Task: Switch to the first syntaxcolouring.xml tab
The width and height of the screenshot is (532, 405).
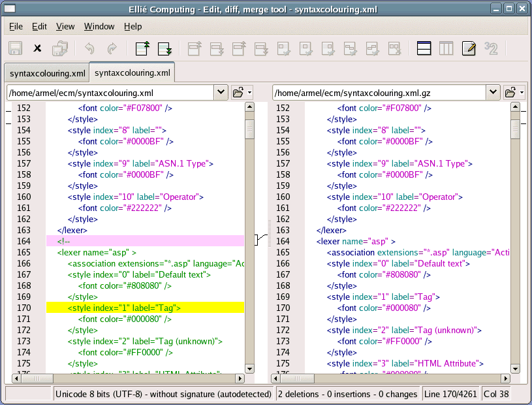Action: pyautogui.click(x=48, y=73)
